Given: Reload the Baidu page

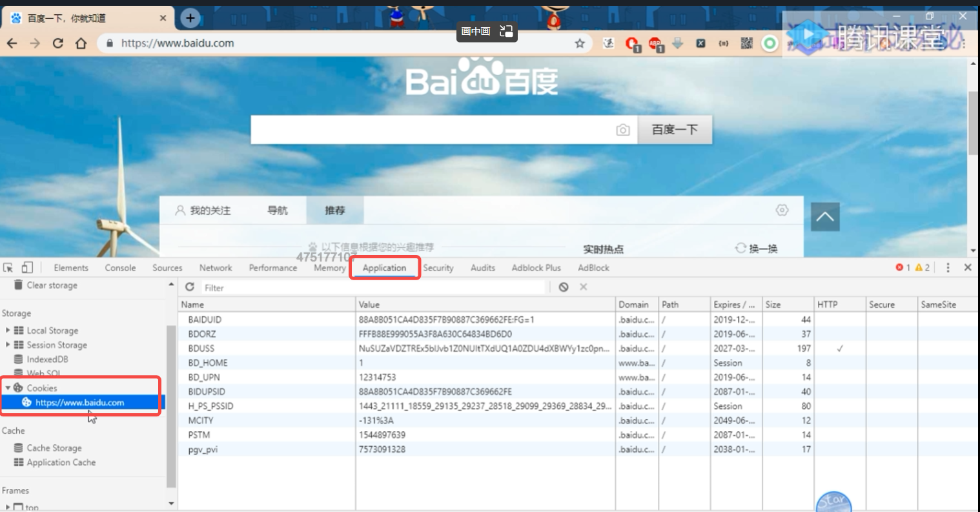Looking at the screenshot, I should [x=58, y=43].
